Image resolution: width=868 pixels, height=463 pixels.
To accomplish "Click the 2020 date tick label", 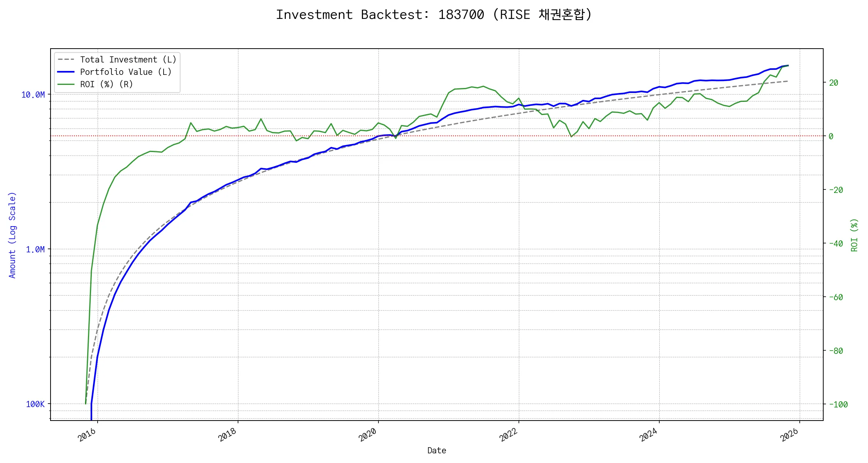I will tap(368, 435).
